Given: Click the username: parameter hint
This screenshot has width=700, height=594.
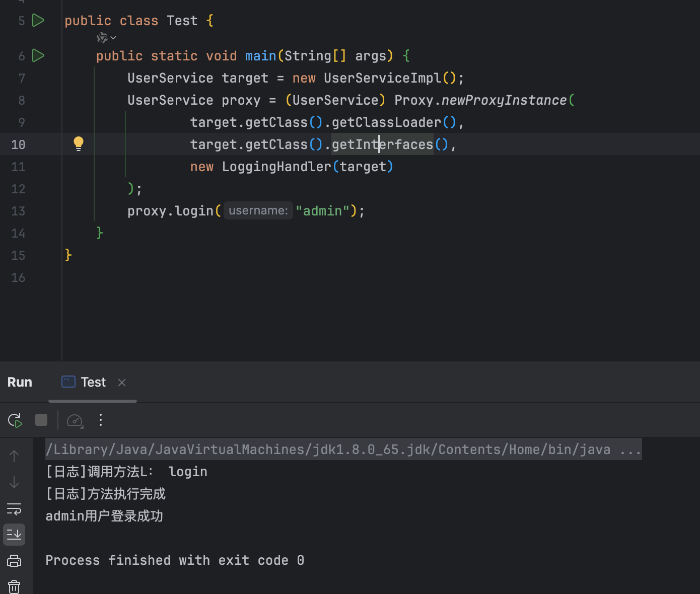Looking at the screenshot, I should 258,210.
